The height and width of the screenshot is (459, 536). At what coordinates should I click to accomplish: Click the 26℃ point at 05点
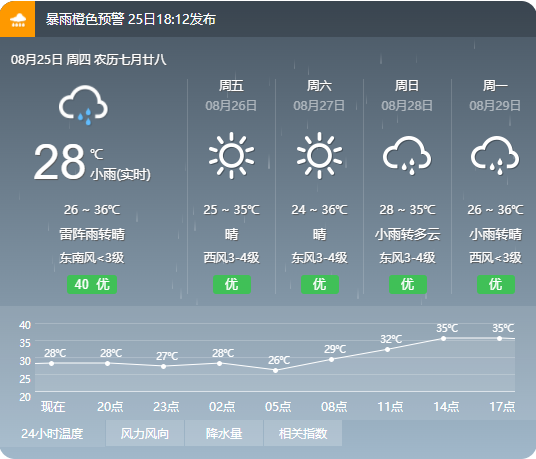coord(276,370)
